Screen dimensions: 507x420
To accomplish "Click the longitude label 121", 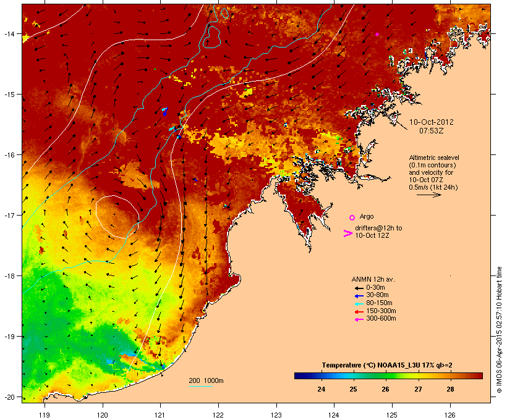I will click(160, 415).
